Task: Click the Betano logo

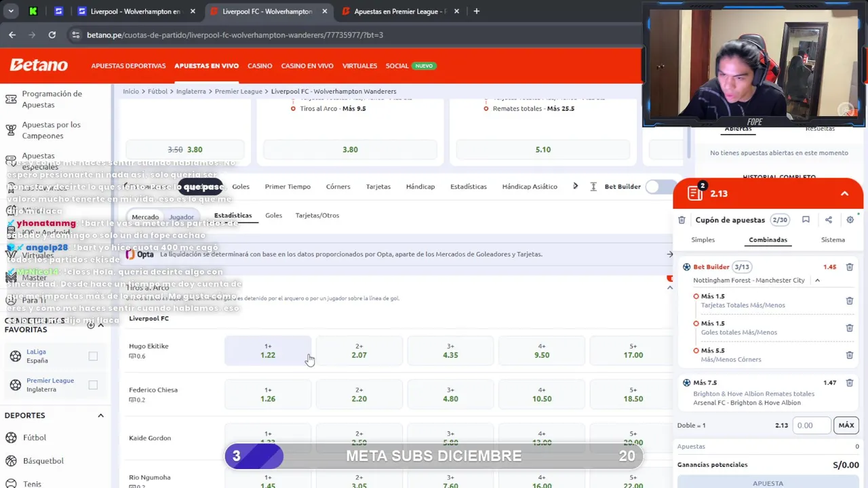Action: tap(39, 65)
